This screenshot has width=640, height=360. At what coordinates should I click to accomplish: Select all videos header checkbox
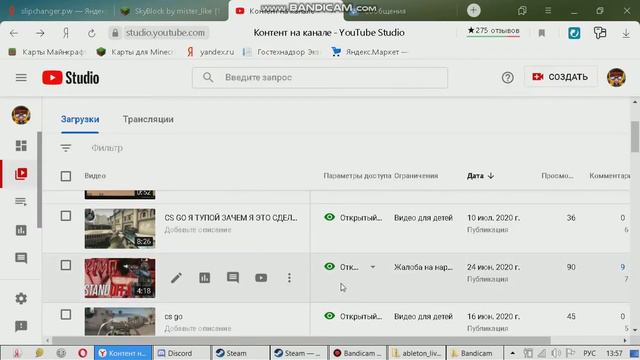click(66, 176)
